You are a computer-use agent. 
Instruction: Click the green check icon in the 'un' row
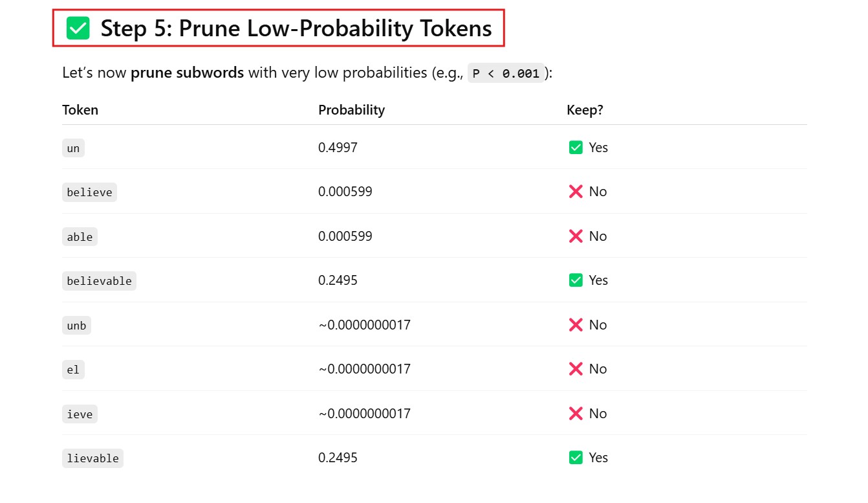coord(575,148)
